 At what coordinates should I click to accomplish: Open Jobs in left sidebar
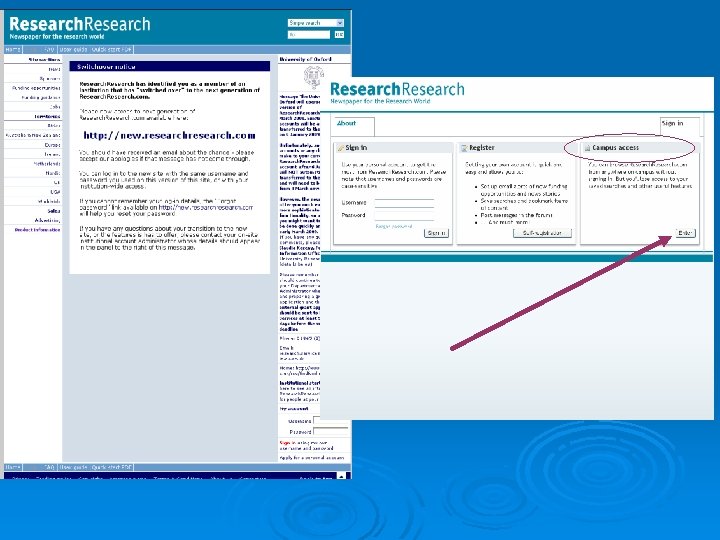tap(55, 107)
